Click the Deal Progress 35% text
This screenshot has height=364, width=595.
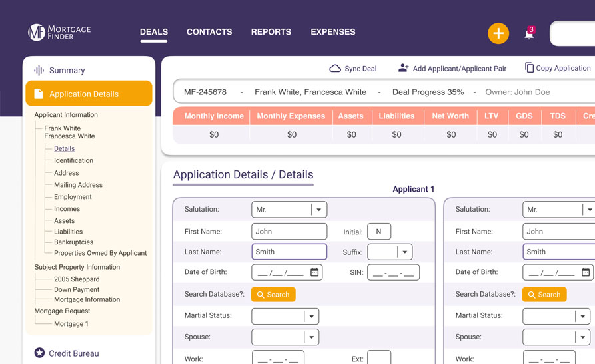(x=428, y=92)
